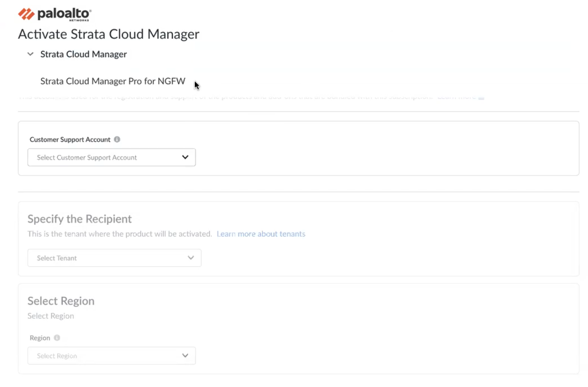This screenshot has height=387, width=588.
Task: Select Strata Cloud Manager Pro for NGFW
Action: [112, 81]
